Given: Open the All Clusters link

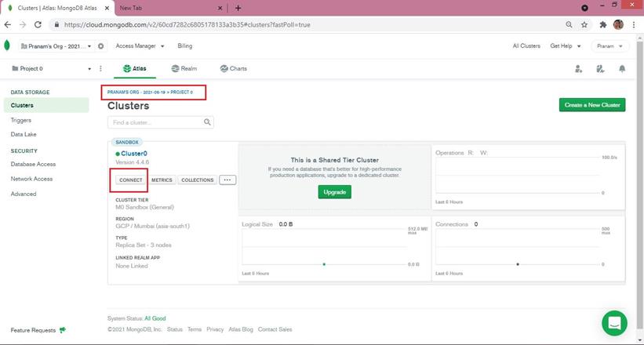Looking at the screenshot, I should click(526, 46).
